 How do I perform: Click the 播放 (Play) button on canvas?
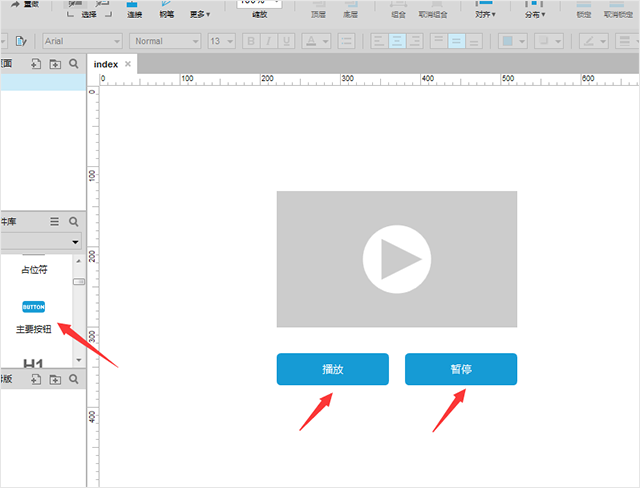[333, 369]
